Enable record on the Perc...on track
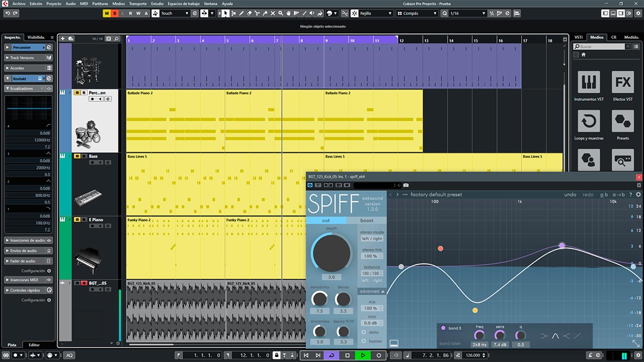The width and height of the screenshot is (644, 362). click(x=93, y=99)
